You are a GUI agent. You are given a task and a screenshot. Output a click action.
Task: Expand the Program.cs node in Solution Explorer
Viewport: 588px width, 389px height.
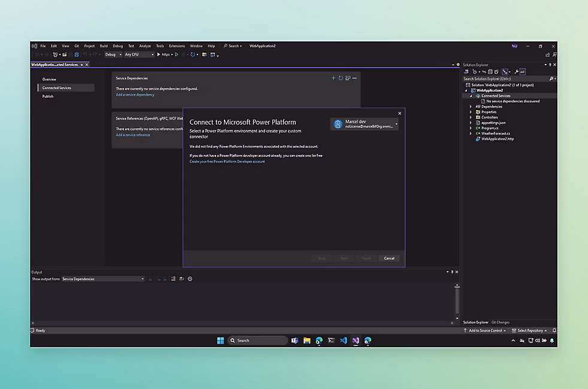pyautogui.click(x=471, y=128)
